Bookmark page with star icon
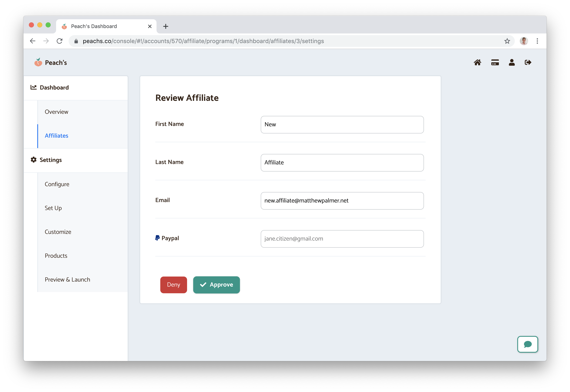The image size is (570, 392). [507, 41]
